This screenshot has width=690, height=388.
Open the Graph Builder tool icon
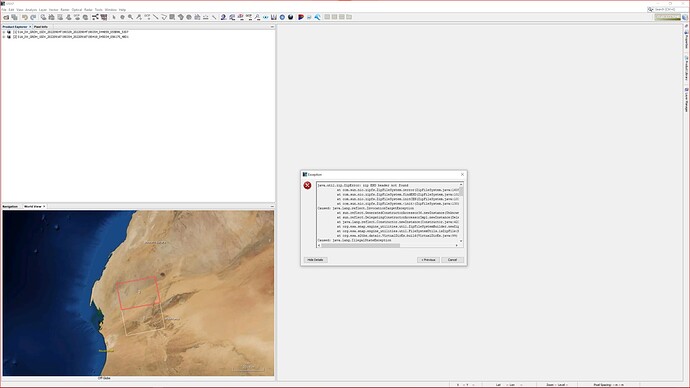coord(95,17)
